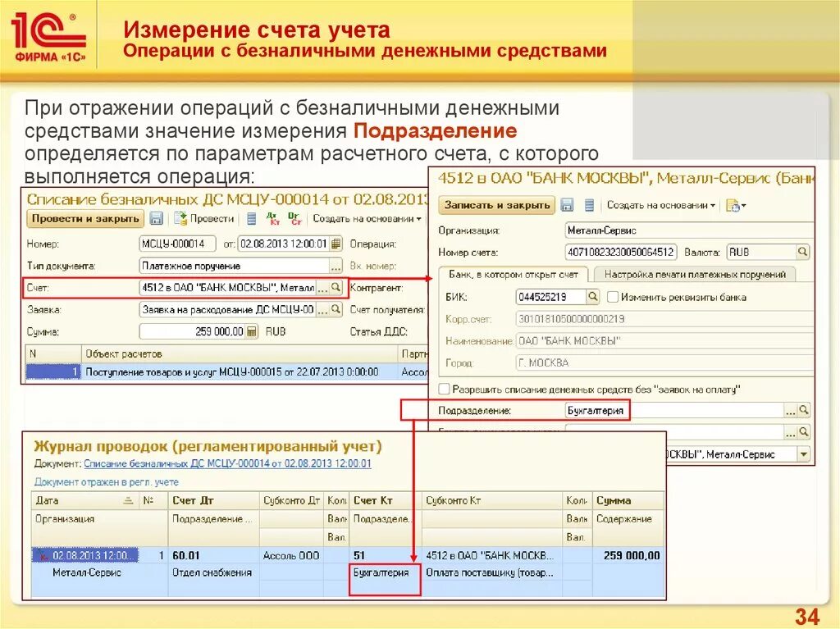Click the Ассоль ООО subconto cell

pyautogui.click(x=291, y=555)
